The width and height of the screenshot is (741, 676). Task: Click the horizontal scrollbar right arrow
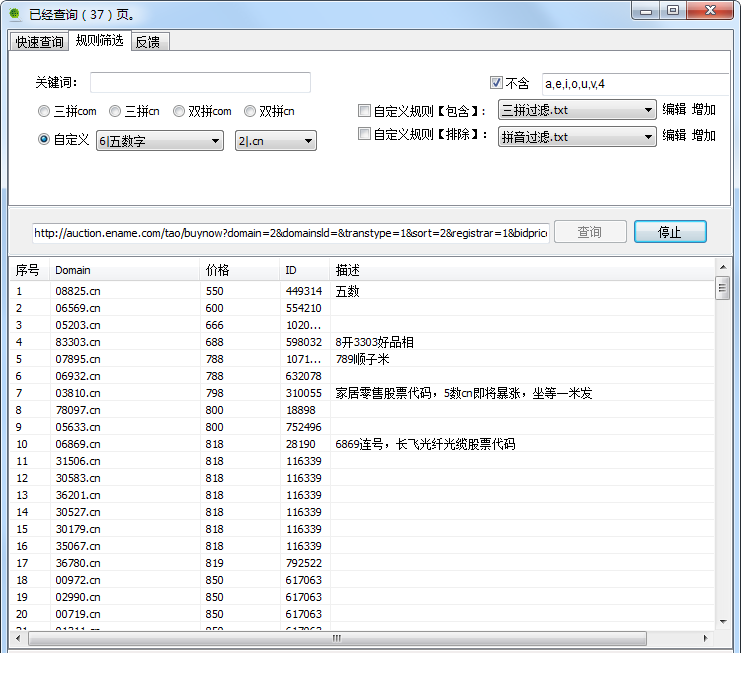click(706, 638)
